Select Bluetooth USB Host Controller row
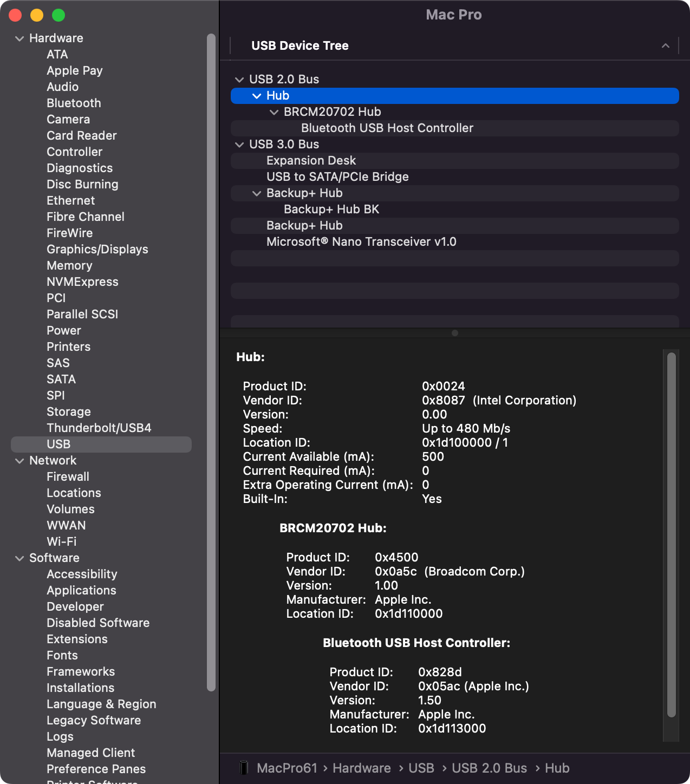The image size is (690, 784). (387, 128)
